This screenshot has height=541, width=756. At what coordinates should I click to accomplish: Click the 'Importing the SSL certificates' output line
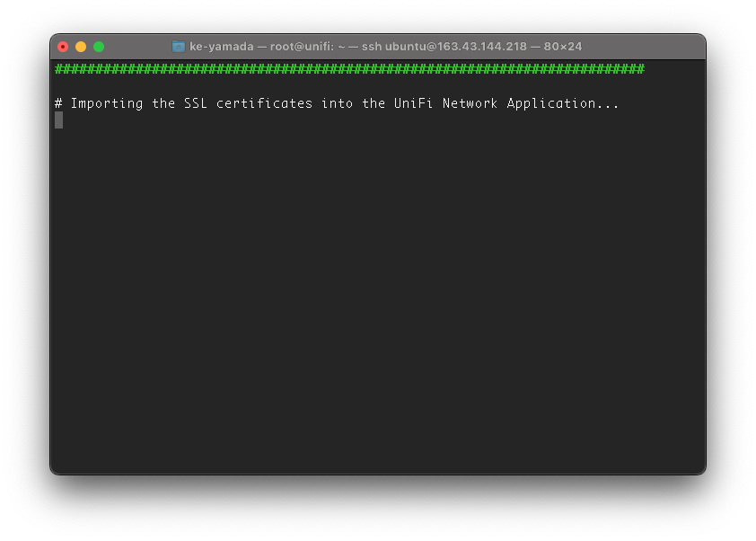(x=337, y=103)
